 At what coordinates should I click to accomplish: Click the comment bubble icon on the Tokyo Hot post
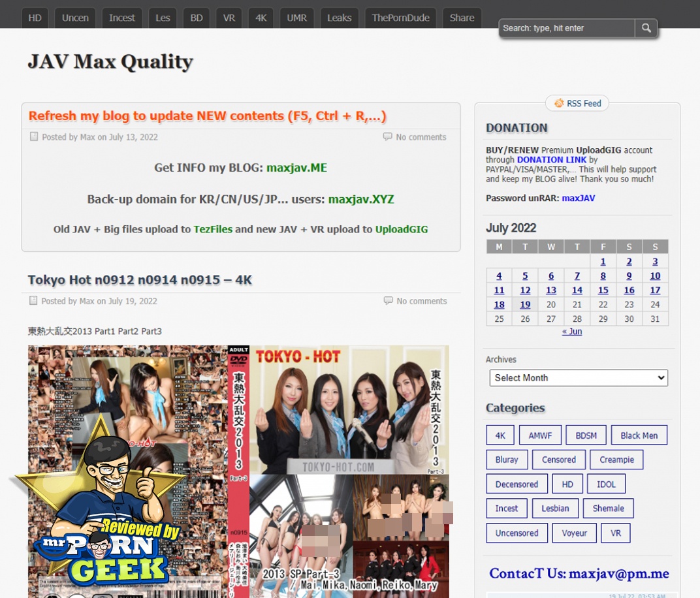click(x=388, y=301)
